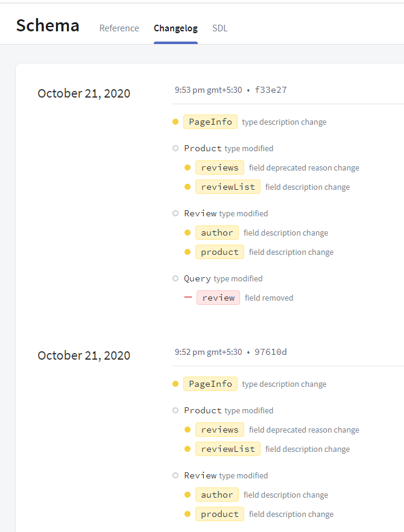
Task: Click the yellow dot beside reviewList description change
Action: point(188,186)
